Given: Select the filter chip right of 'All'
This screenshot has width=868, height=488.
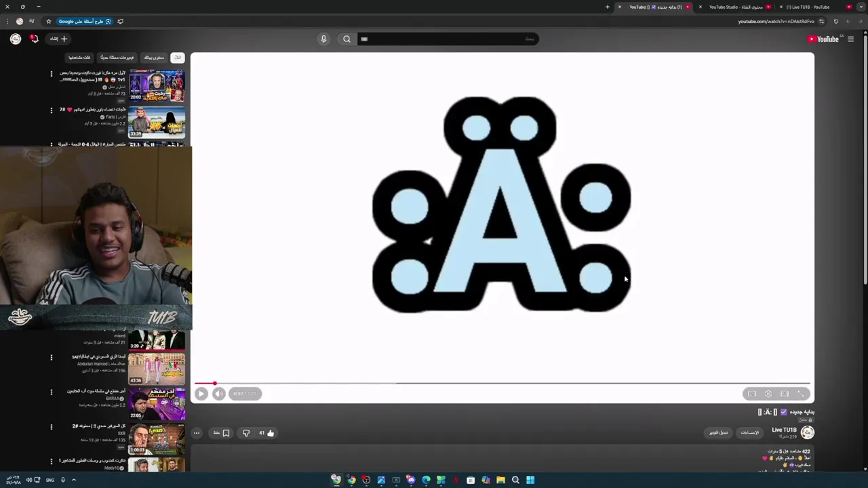Looking at the screenshot, I should [x=154, y=58].
